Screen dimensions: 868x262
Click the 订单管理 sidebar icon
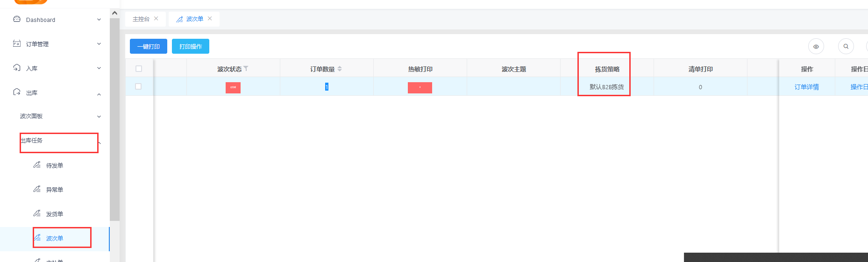(17, 43)
